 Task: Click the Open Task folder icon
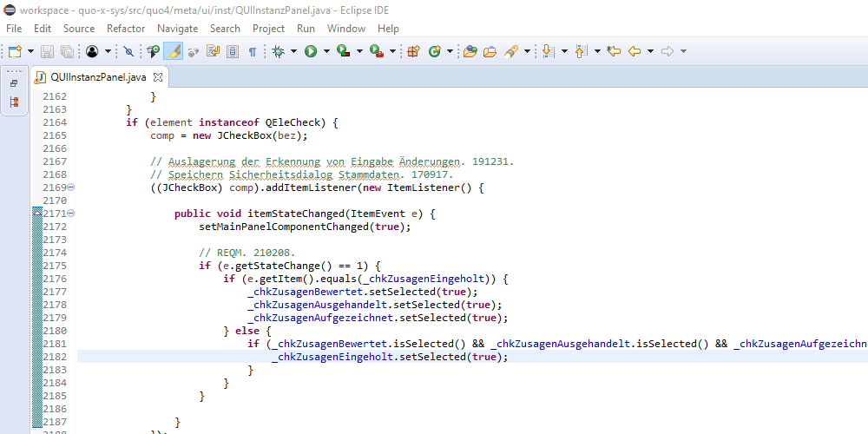click(490, 51)
